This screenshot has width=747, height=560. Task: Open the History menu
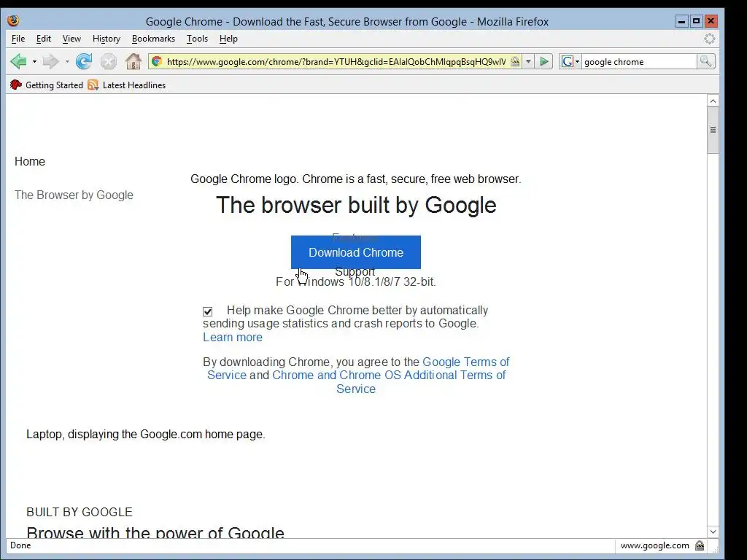point(107,39)
